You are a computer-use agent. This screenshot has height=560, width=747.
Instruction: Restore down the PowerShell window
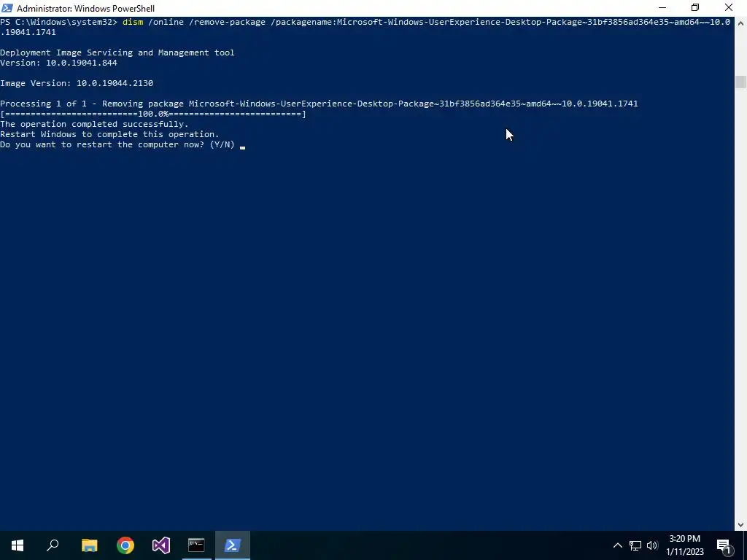pos(695,8)
